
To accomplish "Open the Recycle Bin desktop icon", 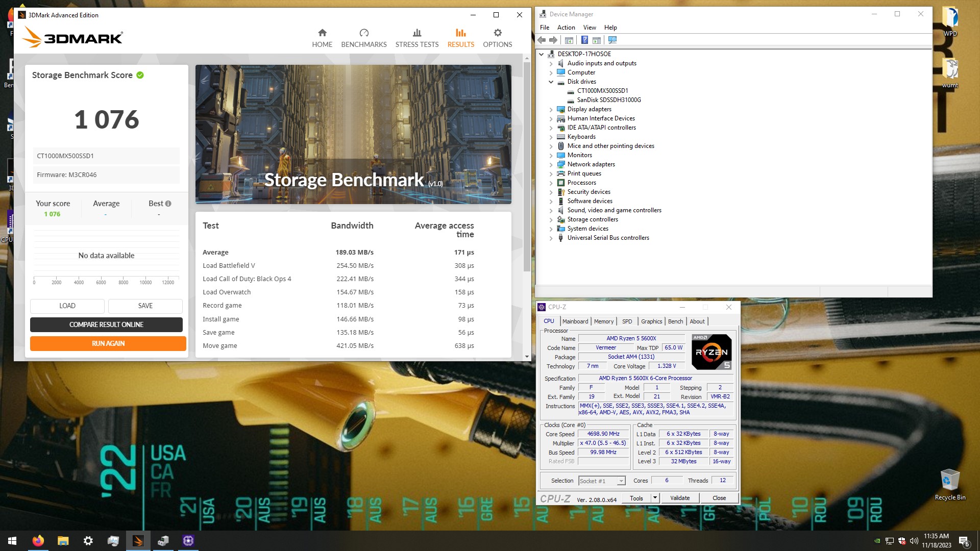I will 950,485.
